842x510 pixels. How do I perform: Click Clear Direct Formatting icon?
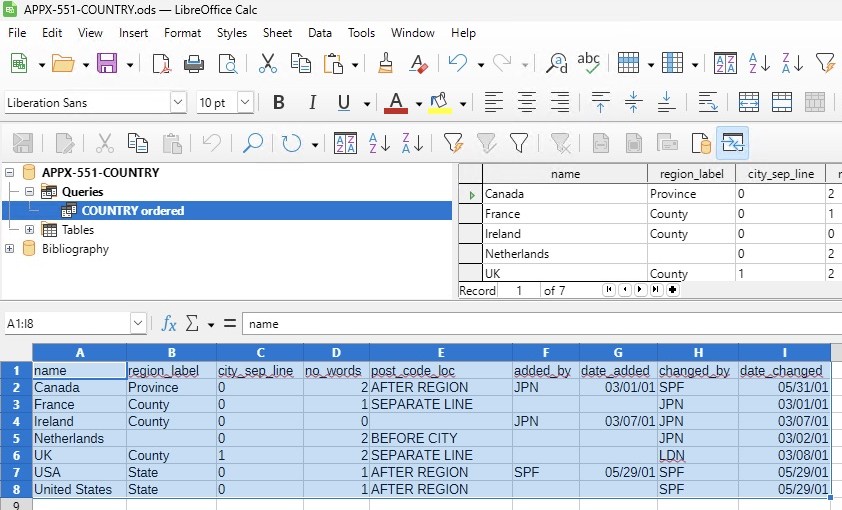coord(418,64)
